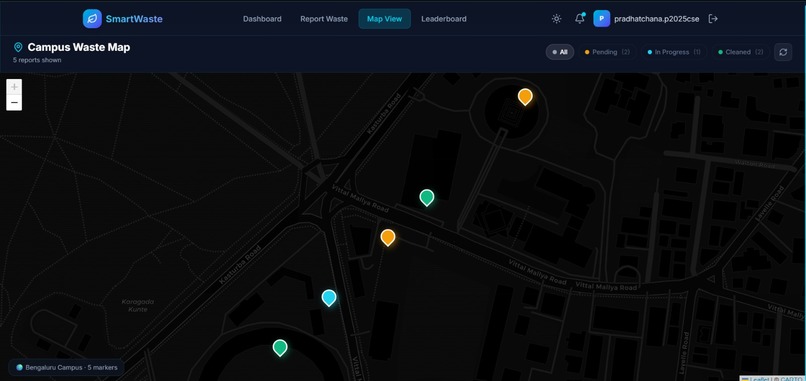Click the green cleaned marker near Vittal Mallya Road

pos(427,197)
